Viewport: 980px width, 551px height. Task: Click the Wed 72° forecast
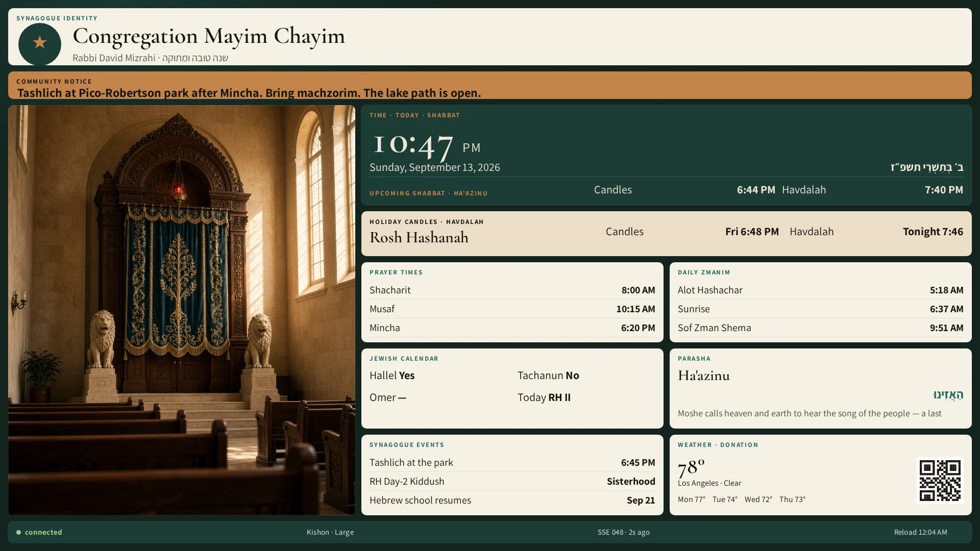coord(758,499)
